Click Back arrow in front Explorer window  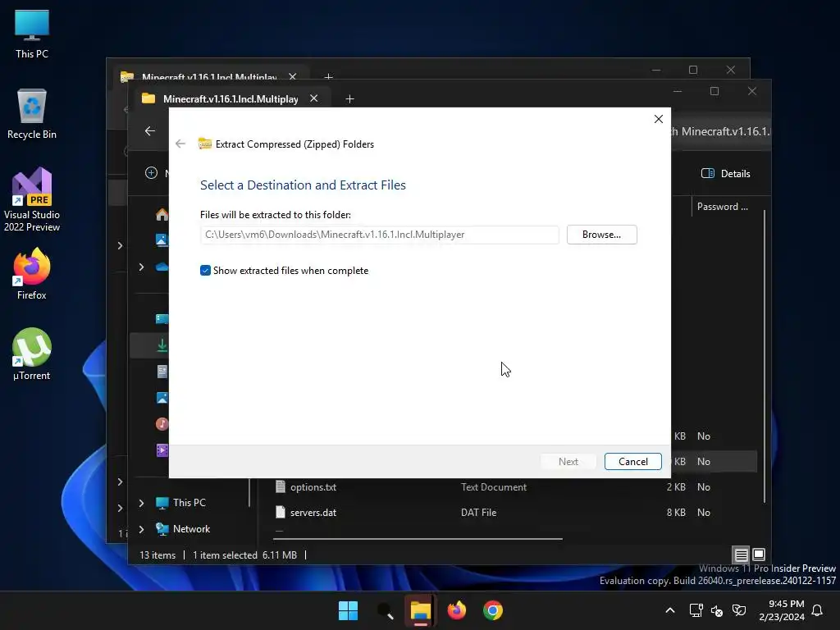[x=150, y=130]
